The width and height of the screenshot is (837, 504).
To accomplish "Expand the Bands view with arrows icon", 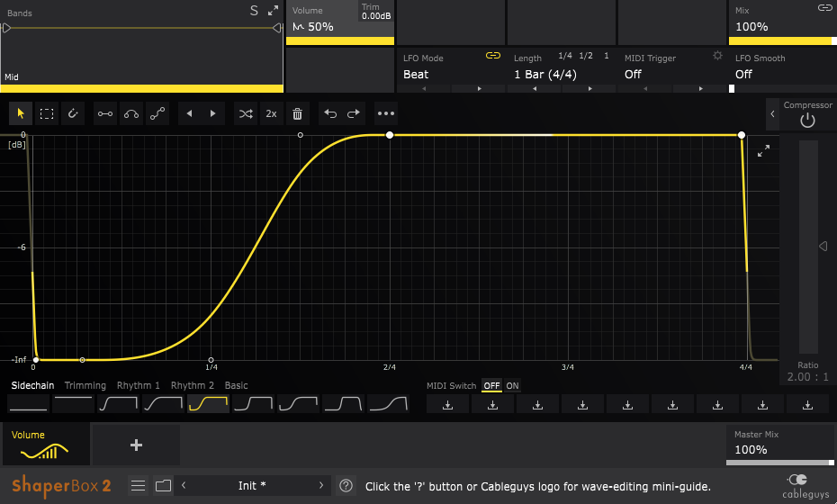I will (x=274, y=11).
